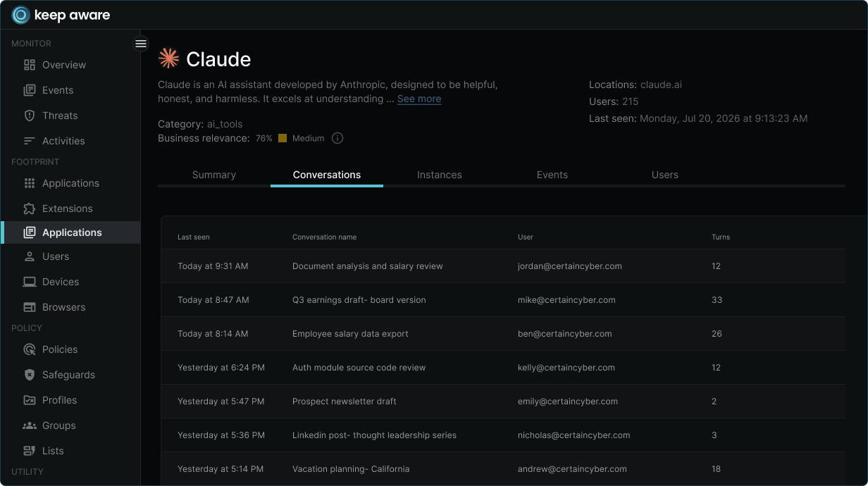Sort by Turns column header

click(721, 237)
